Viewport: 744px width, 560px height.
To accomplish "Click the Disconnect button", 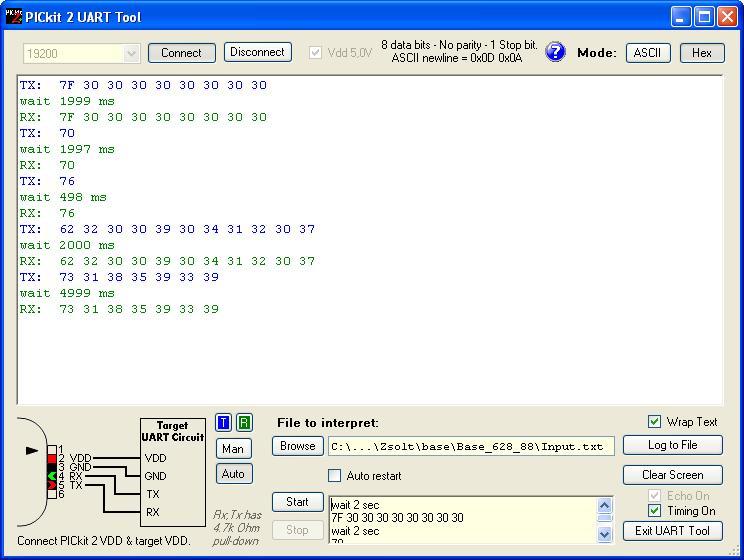I will tap(257, 52).
